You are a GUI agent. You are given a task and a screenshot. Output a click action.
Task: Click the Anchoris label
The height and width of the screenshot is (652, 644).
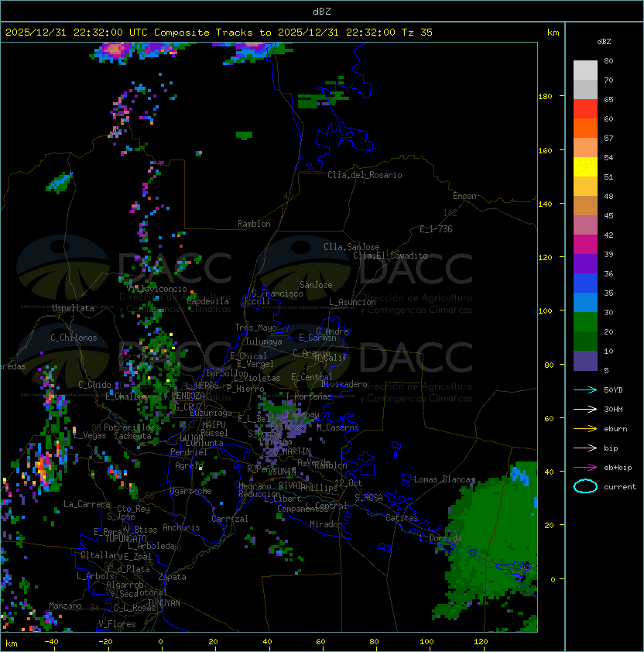click(181, 527)
